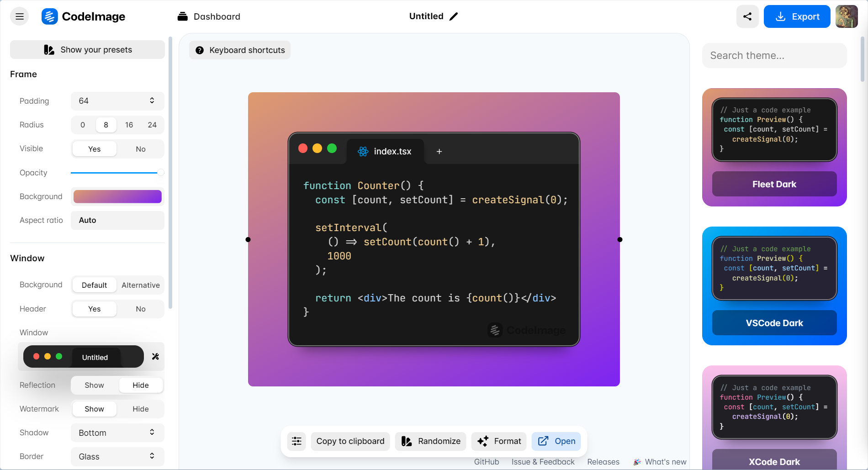Click the CodeImage logo icon
This screenshot has height=470, width=868.
pos(49,16)
